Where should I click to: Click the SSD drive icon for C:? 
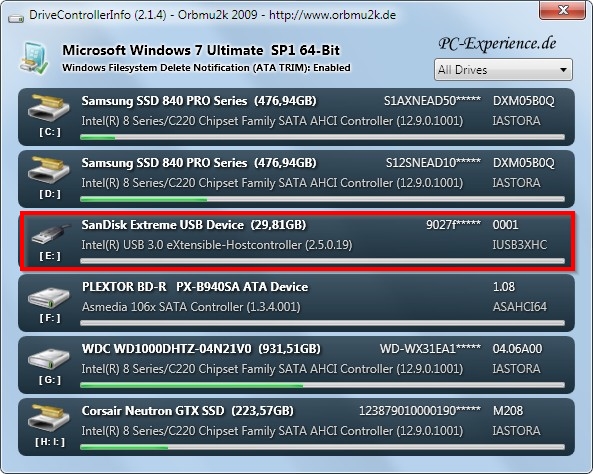tap(49, 108)
